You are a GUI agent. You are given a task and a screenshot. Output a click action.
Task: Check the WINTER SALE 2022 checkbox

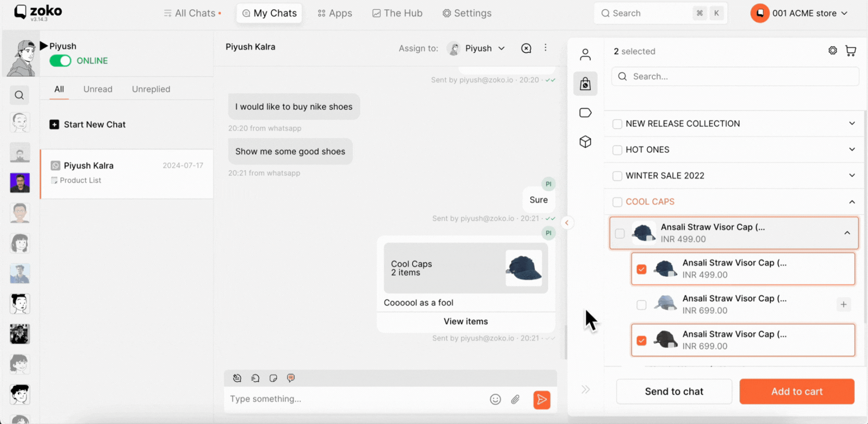(617, 176)
